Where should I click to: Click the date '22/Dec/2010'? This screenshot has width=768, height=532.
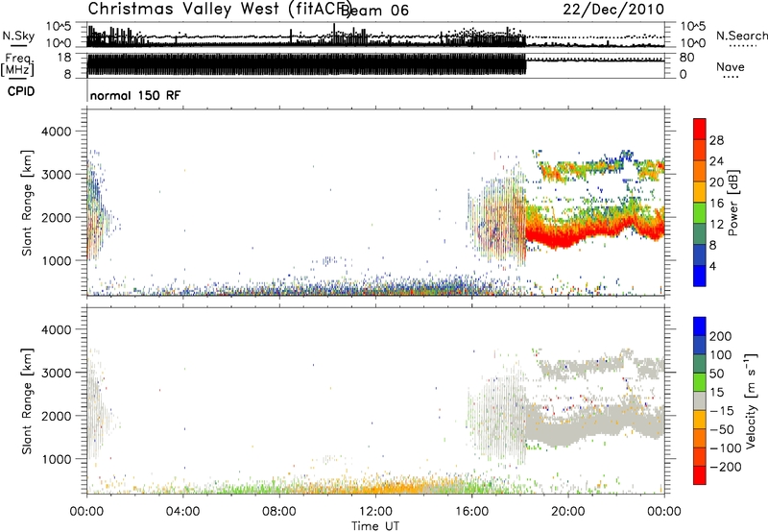point(613,9)
